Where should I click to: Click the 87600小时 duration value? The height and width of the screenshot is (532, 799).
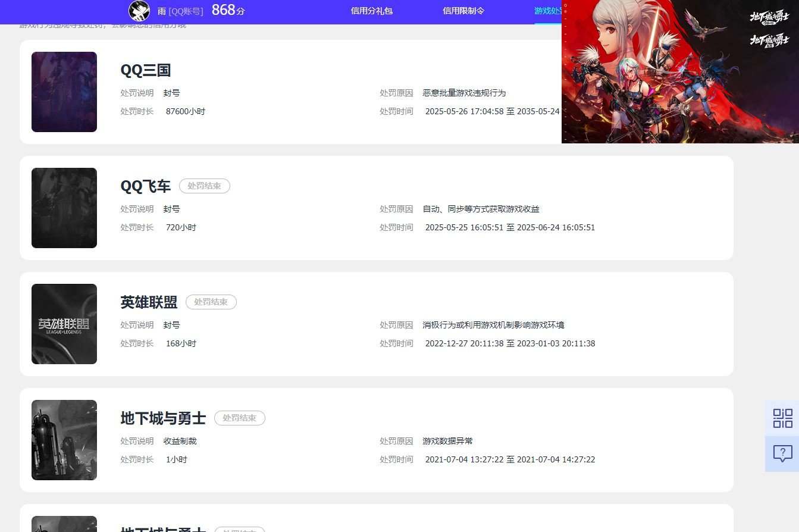point(186,111)
